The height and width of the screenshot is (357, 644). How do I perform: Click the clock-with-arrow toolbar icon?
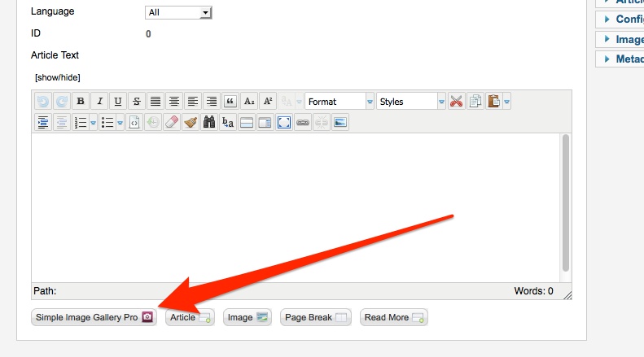click(153, 122)
